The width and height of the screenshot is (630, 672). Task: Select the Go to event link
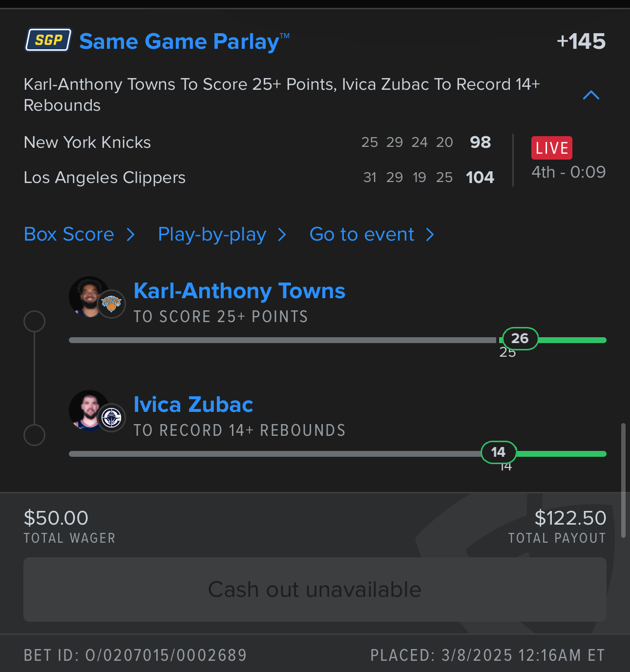[x=362, y=234]
